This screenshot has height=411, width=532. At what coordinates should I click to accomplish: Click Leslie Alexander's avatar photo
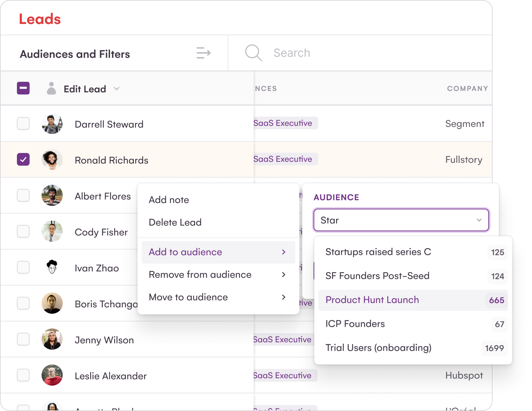[x=52, y=375]
